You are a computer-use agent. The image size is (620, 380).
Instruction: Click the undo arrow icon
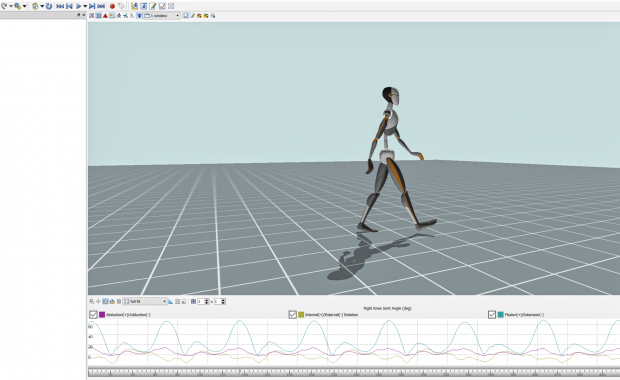click(4, 6)
